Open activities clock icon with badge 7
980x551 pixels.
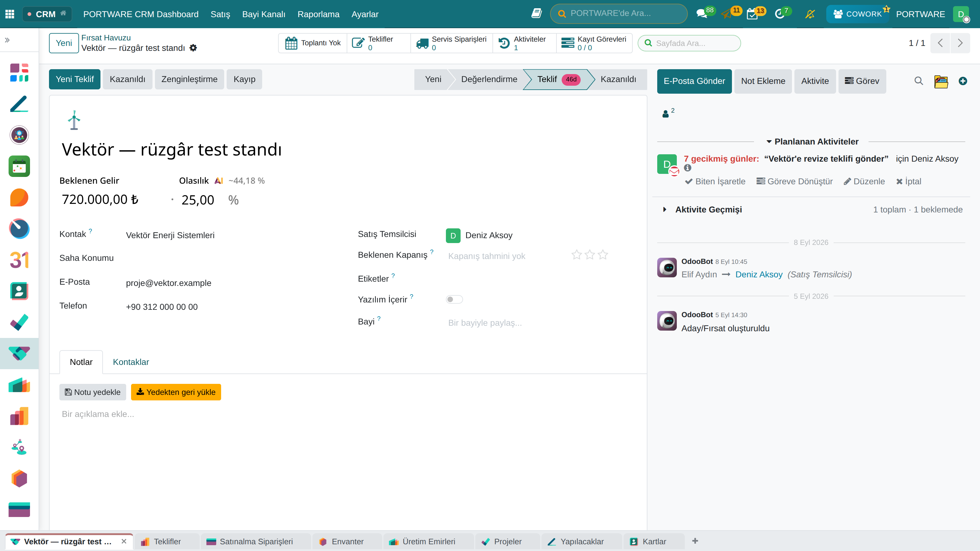click(x=780, y=14)
